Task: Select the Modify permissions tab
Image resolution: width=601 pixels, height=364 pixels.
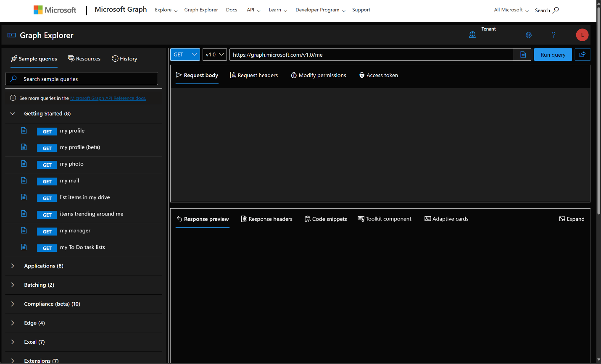Action: (318, 75)
